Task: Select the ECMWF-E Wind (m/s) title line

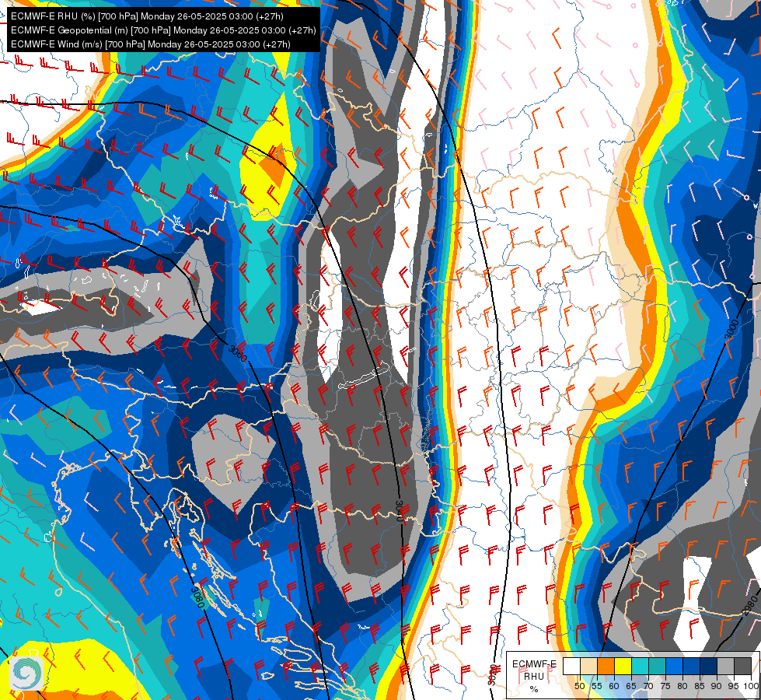Action: click(151, 44)
